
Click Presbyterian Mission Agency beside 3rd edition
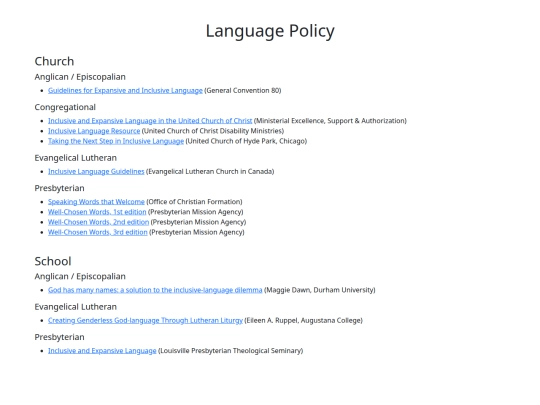[x=197, y=232]
